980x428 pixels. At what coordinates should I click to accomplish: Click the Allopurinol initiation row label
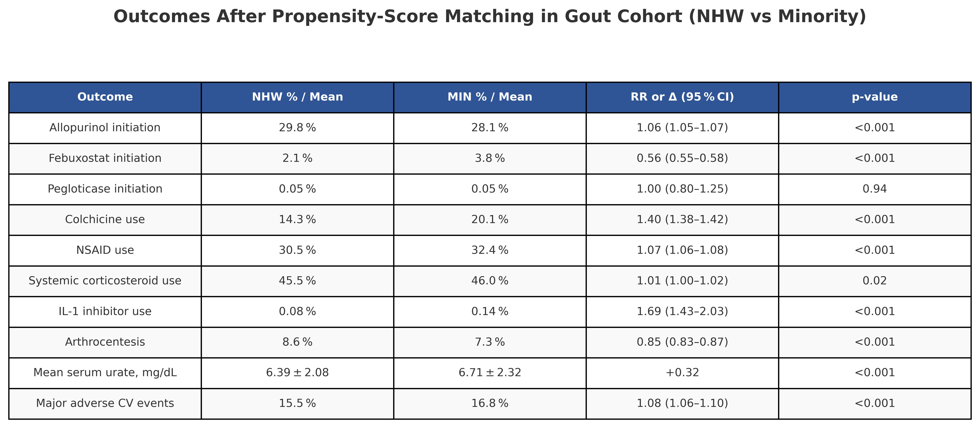pos(105,128)
